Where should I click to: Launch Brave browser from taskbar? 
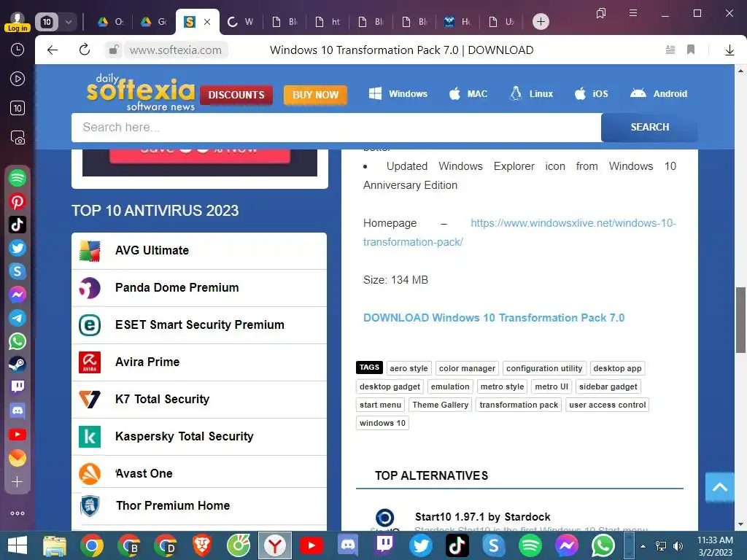point(201,545)
